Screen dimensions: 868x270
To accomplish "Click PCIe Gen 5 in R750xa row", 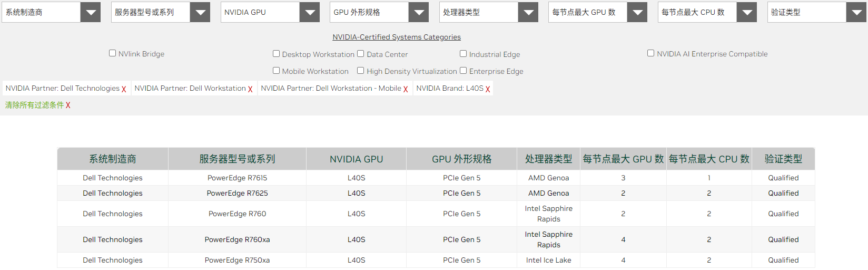I will [x=462, y=260].
